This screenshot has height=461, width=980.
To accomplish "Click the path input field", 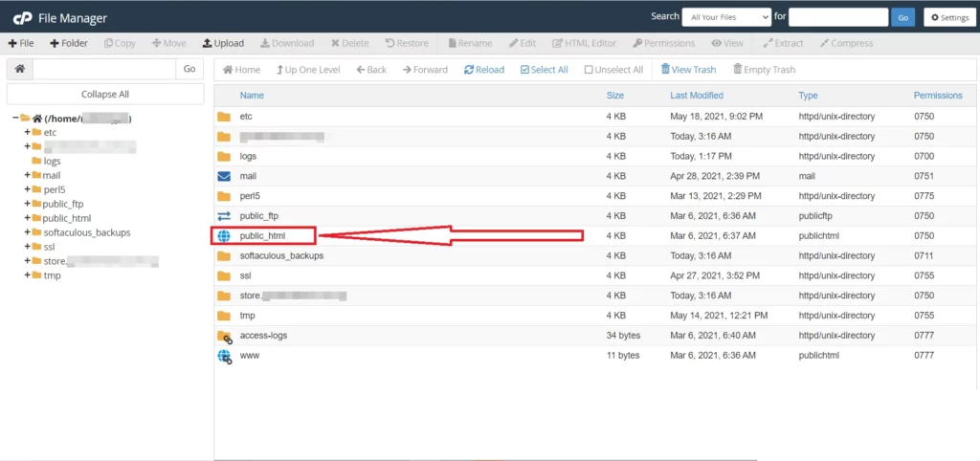I will (104, 69).
